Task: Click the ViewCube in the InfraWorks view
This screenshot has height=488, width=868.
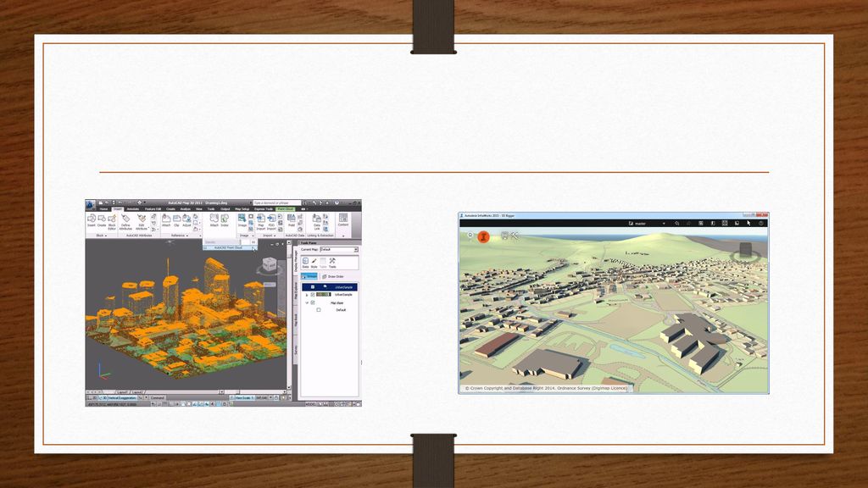Action: click(746, 251)
